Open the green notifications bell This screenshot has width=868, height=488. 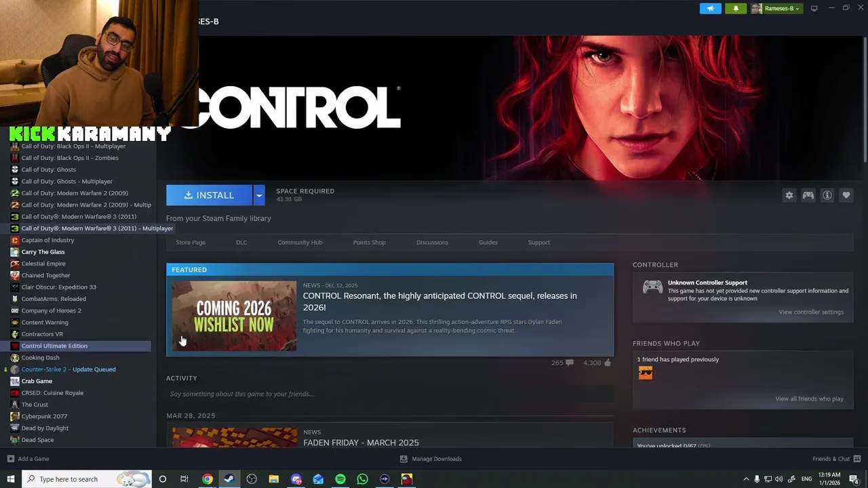[736, 8]
